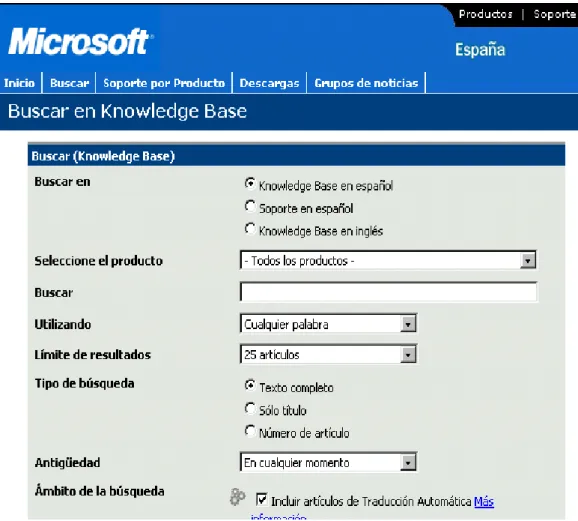
Task: Choose Sólo título search type
Action: (250, 408)
